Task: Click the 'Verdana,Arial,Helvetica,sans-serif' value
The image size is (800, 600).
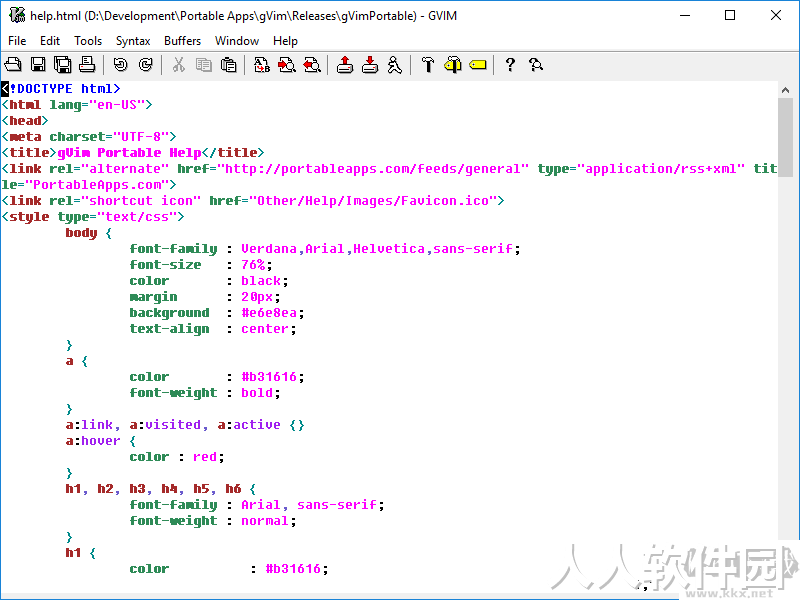Action: click(x=377, y=249)
